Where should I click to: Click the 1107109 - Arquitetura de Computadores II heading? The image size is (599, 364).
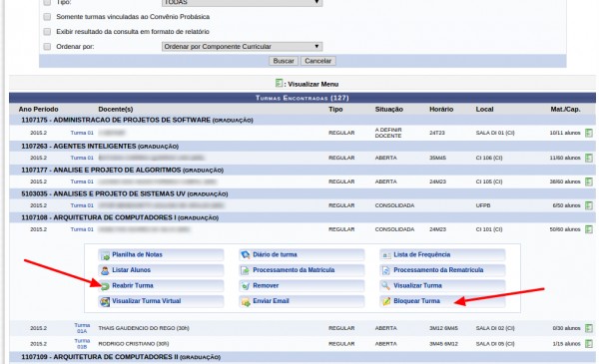[121, 357]
